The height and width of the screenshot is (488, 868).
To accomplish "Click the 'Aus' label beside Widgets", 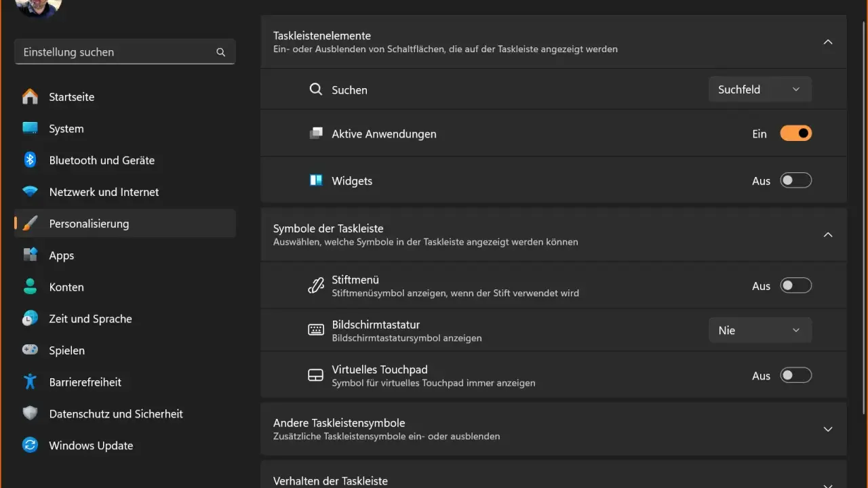I will (x=761, y=181).
